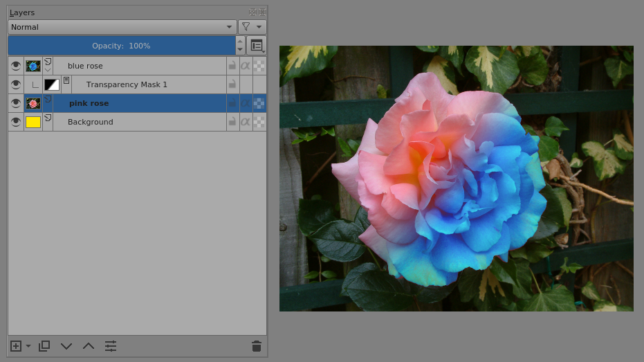Click the Opacity 100% slider
This screenshot has height=362, width=644.
[121, 46]
